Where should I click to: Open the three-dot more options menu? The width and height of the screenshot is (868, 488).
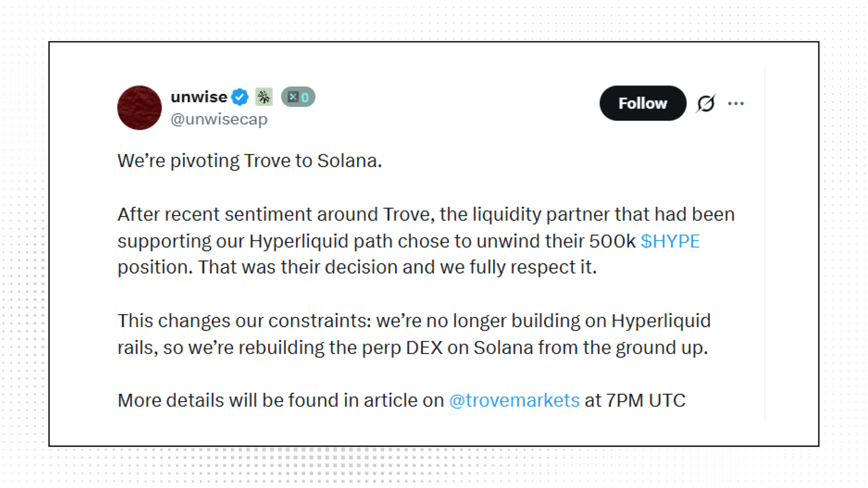[x=736, y=103]
